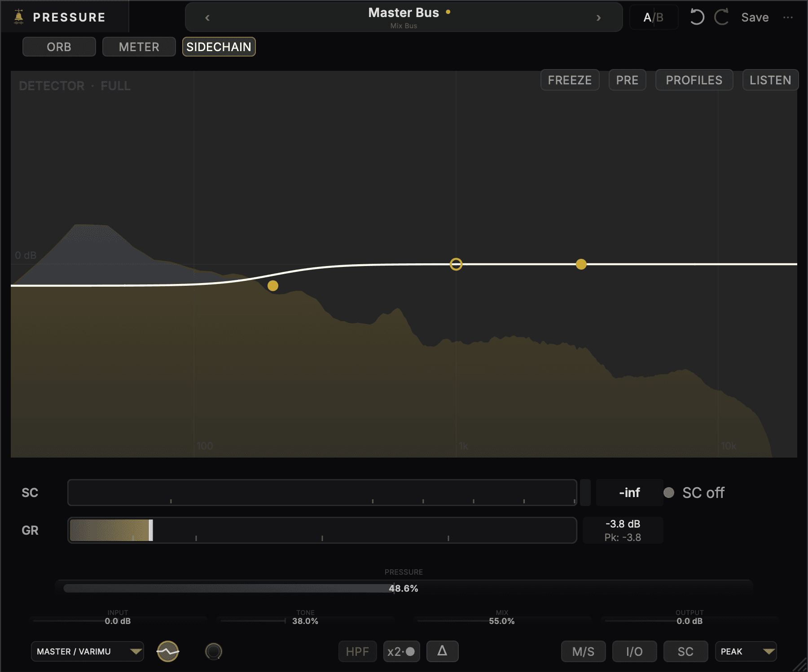Click the LISTEN button
808x672 pixels.
(770, 80)
